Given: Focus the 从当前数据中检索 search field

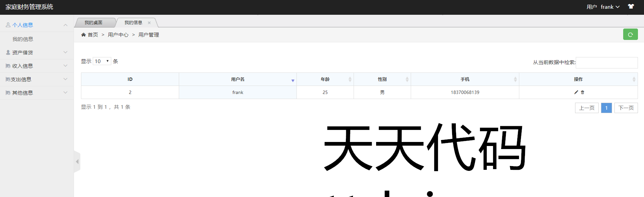Looking at the screenshot, I should (x=606, y=62).
